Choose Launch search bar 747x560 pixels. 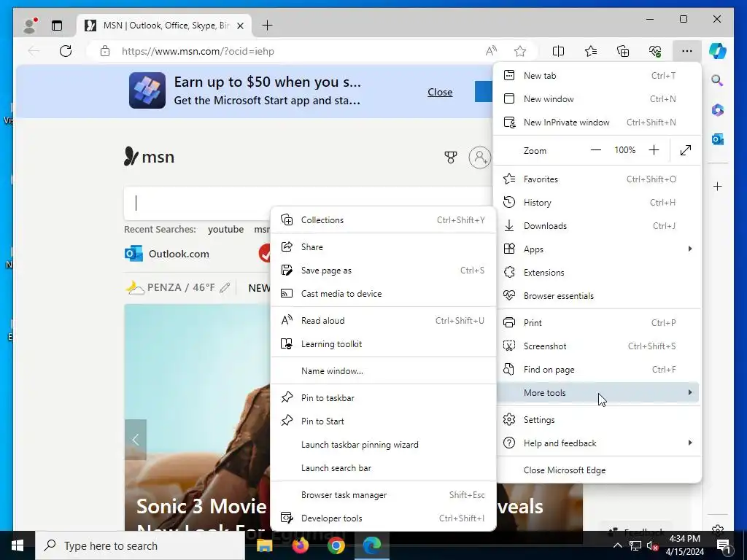(x=383, y=468)
